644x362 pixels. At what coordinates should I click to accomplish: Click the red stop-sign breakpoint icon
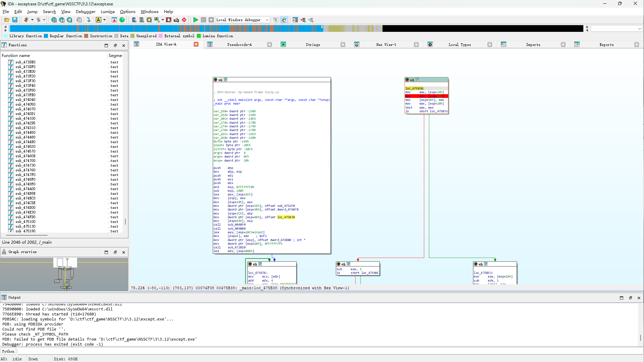point(184,20)
